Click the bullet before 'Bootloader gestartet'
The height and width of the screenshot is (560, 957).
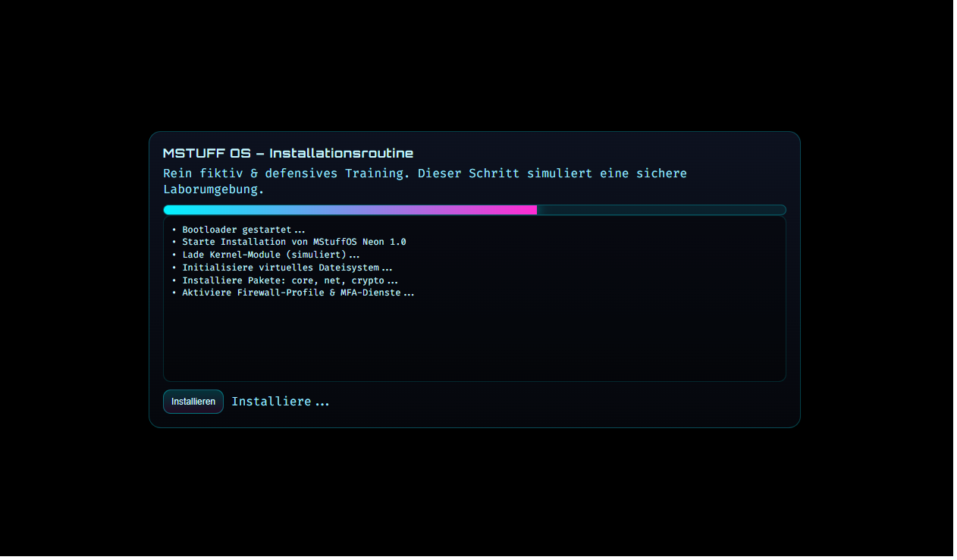tap(174, 230)
